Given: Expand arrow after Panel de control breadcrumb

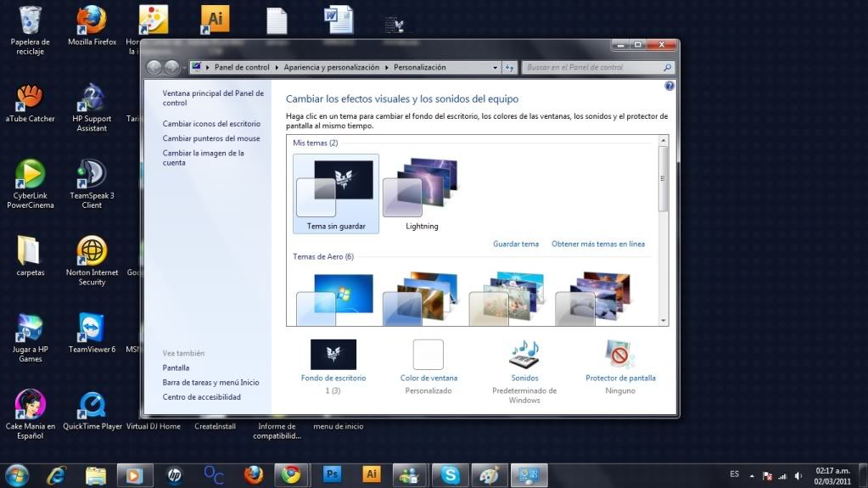Looking at the screenshot, I should [x=277, y=68].
